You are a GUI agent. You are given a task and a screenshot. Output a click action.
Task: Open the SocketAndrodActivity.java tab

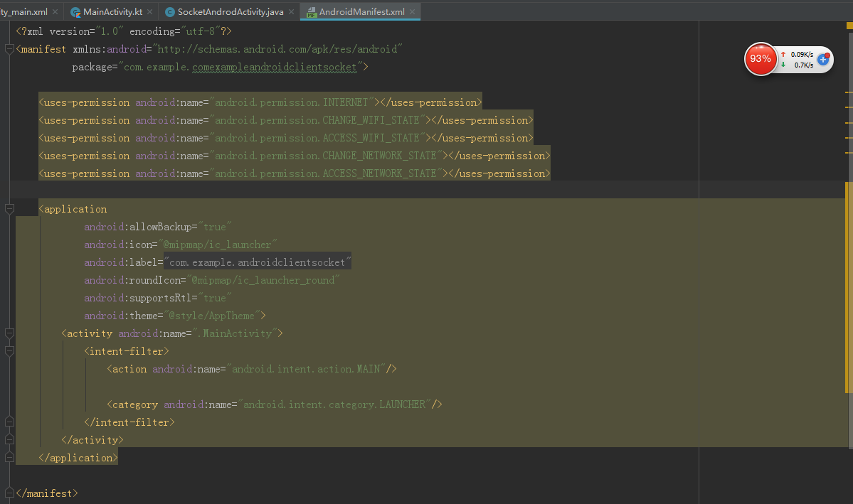(230, 11)
